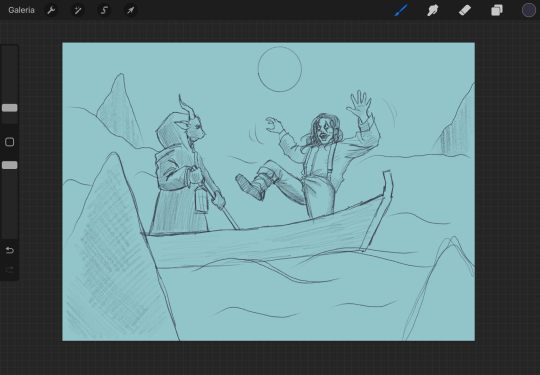Tap the moon circle in the sketch
This screenshot has width=540, height=375.
pos(280,69)
